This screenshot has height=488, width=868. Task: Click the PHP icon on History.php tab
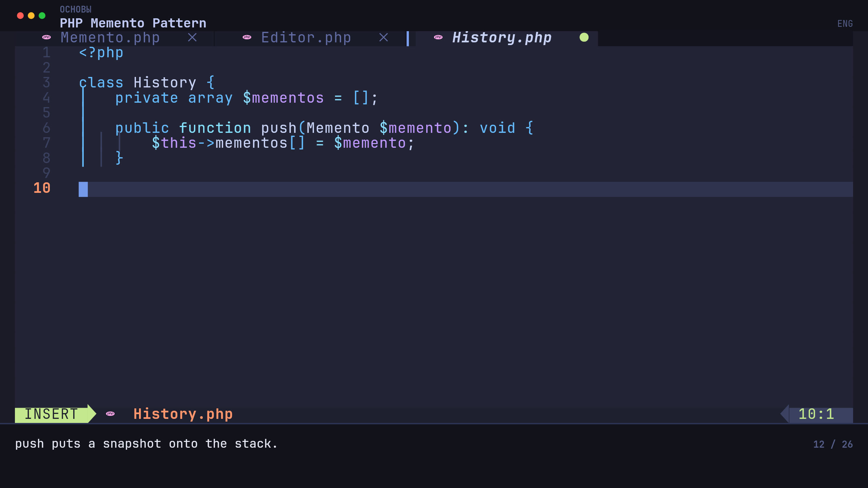438,37
